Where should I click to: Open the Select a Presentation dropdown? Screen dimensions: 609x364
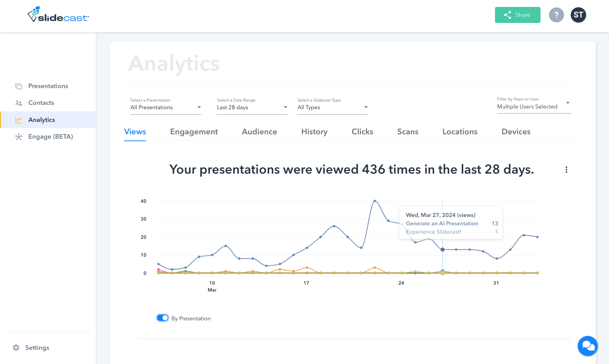[x=166, y=107]
